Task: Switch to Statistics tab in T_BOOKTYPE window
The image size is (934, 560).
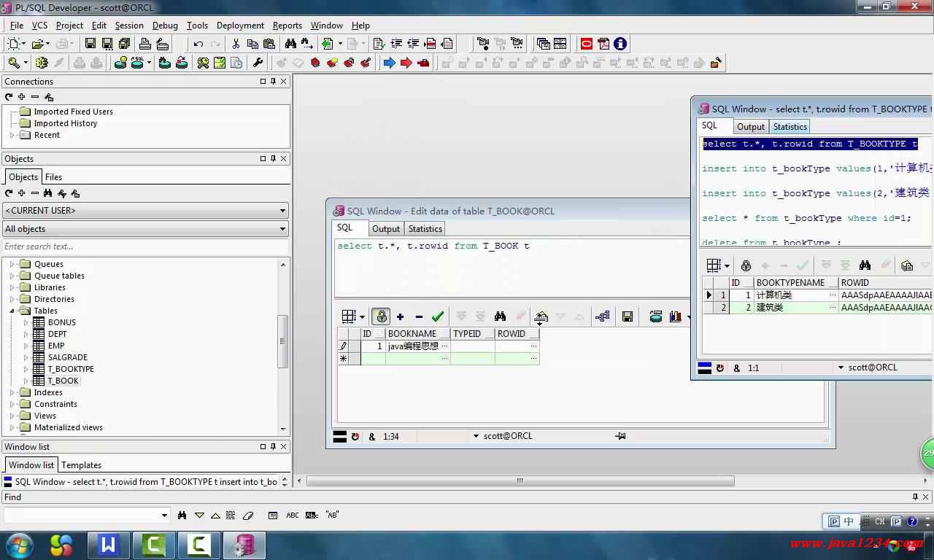Action: click(x=790, y=126)
